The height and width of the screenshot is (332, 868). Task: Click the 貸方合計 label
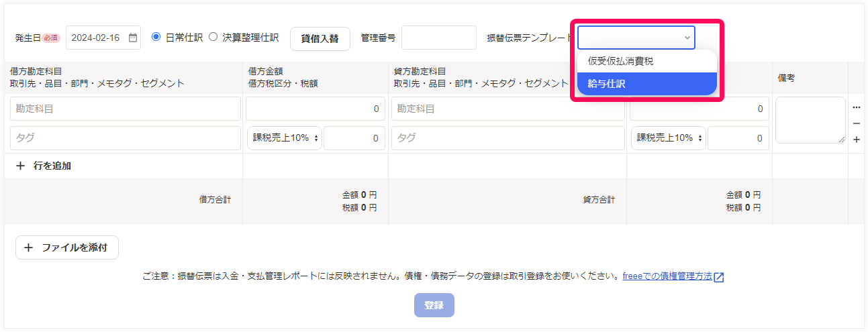pyautogui.click(x=599, y=200)
